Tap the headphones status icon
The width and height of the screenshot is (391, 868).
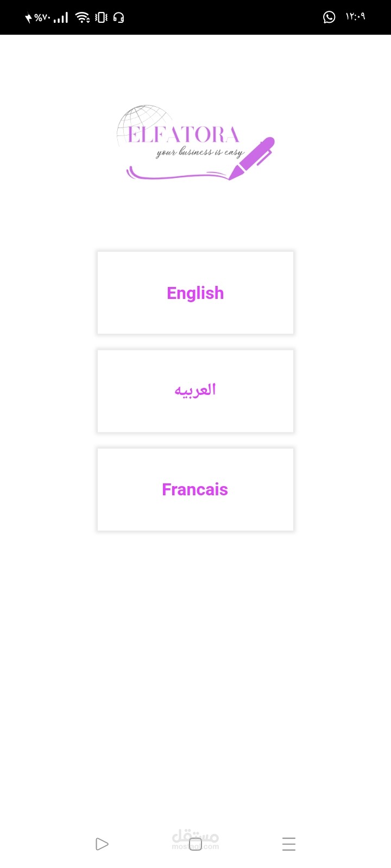[119, 17]
